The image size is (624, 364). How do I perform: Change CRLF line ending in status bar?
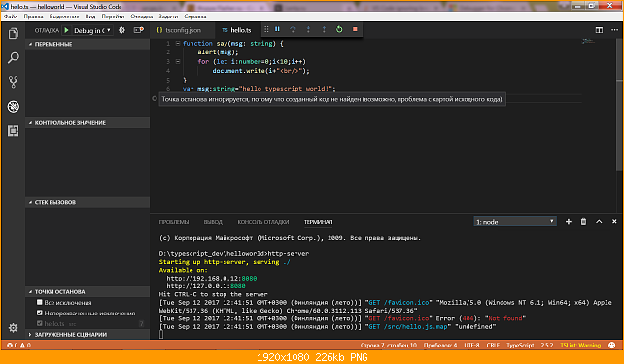493,345
